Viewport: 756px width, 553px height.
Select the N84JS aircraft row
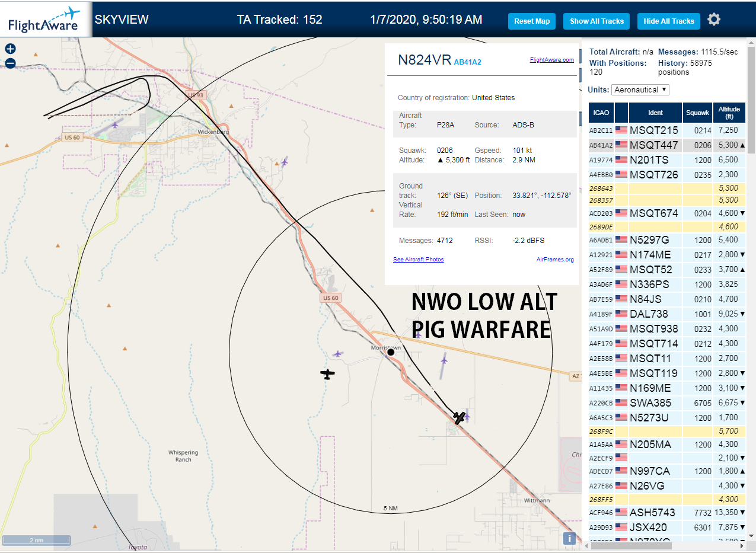[x=667, y=299]
